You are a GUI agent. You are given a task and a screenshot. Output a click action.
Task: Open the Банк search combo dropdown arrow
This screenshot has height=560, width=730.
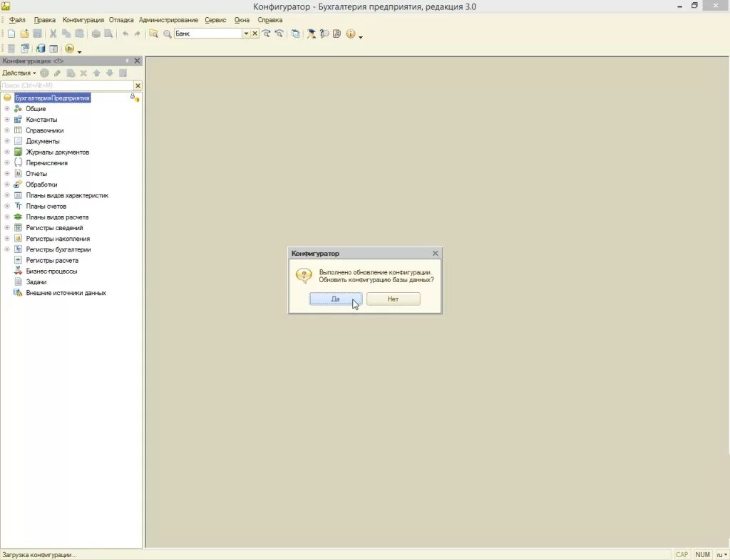pos(246,33)
